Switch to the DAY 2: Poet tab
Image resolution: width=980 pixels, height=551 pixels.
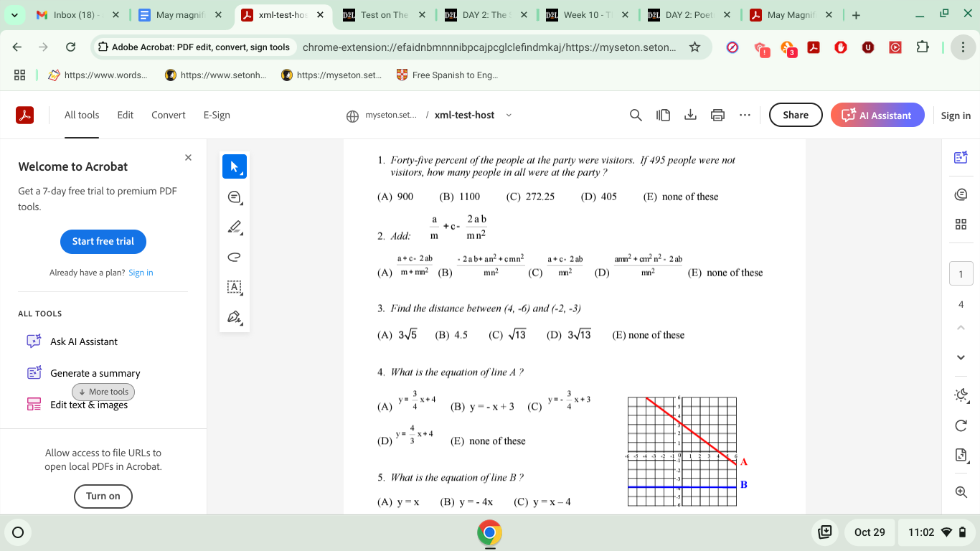coord(689,15)
